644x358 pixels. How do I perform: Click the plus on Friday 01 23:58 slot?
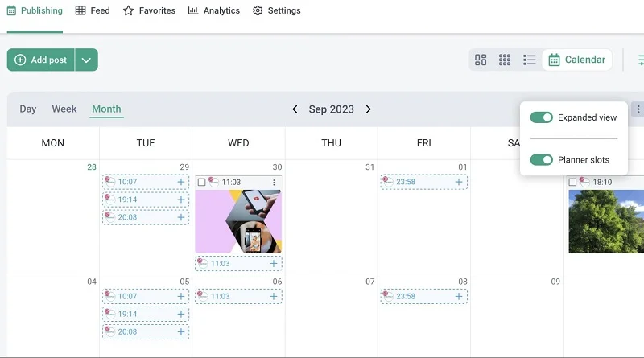click(x=459, y=183)
